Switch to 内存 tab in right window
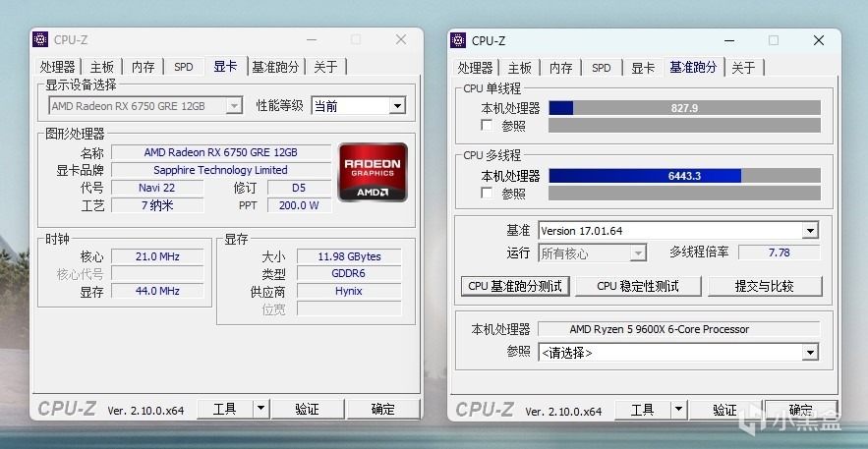Image resolution: width=868 pixels, height=449 pixels. coord(560,68)
